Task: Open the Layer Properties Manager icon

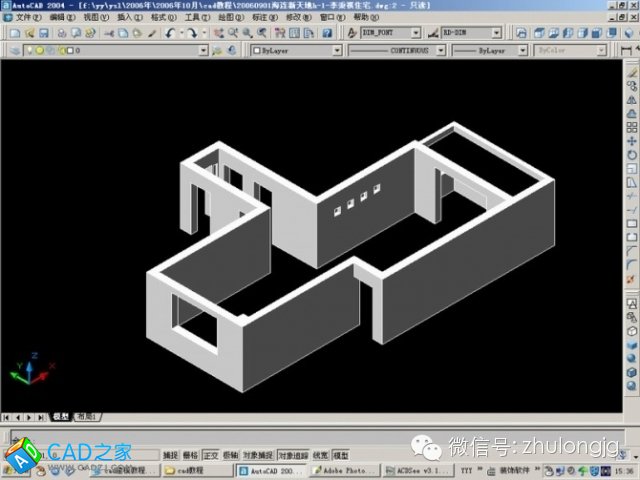Action: pyautogui.click(x=15, y=51)
